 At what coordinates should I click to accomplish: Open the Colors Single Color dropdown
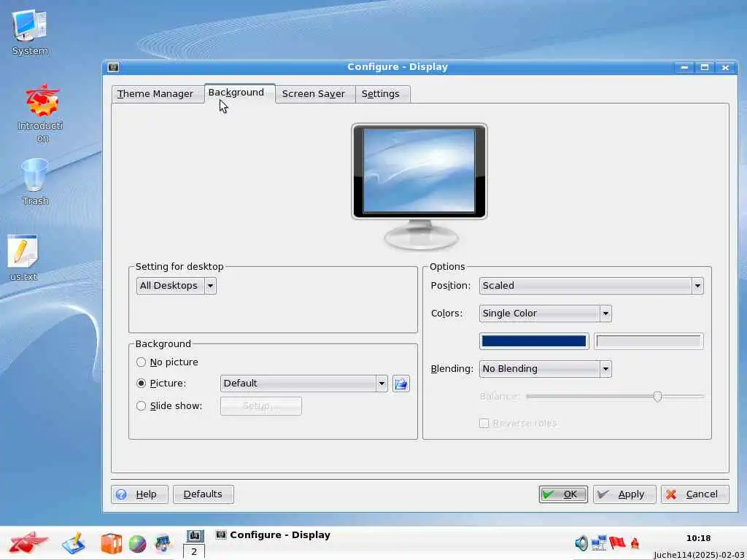546,314
